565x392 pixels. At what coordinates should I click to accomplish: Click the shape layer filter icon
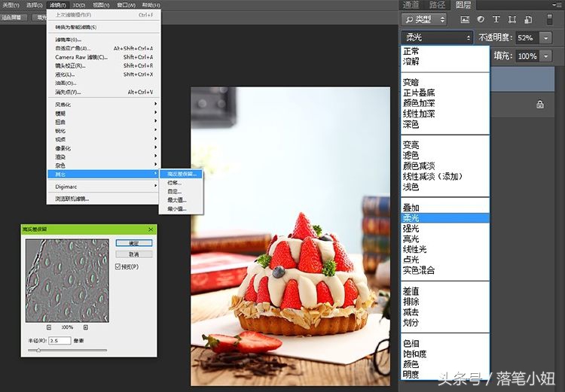(x=511, y=20)
